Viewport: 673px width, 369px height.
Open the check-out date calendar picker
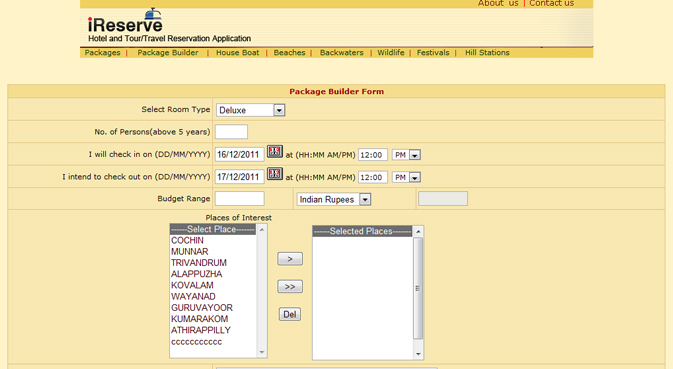coord(275,174)
